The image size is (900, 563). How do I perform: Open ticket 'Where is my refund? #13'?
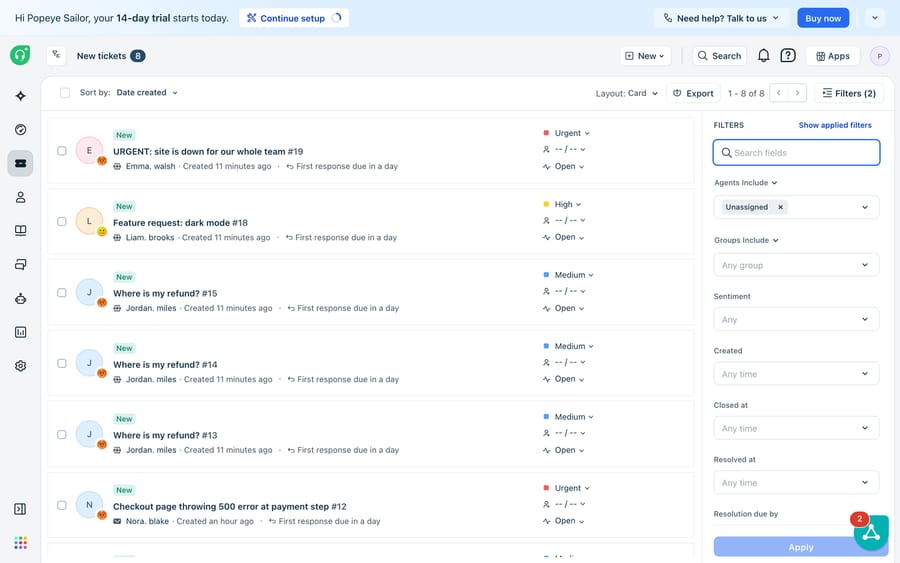(x=165, y=436)
